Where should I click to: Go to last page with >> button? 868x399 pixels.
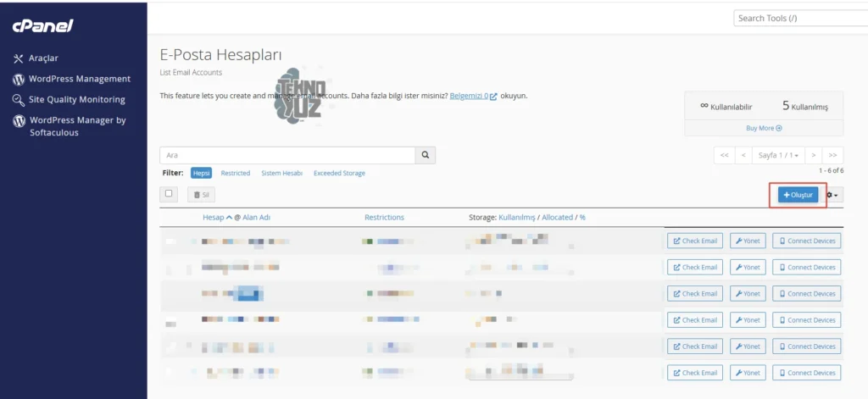click(832, 156)
